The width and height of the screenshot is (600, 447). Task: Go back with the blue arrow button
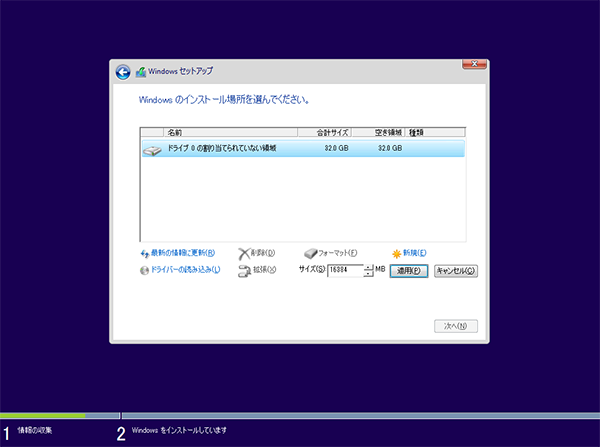(123, 72)
